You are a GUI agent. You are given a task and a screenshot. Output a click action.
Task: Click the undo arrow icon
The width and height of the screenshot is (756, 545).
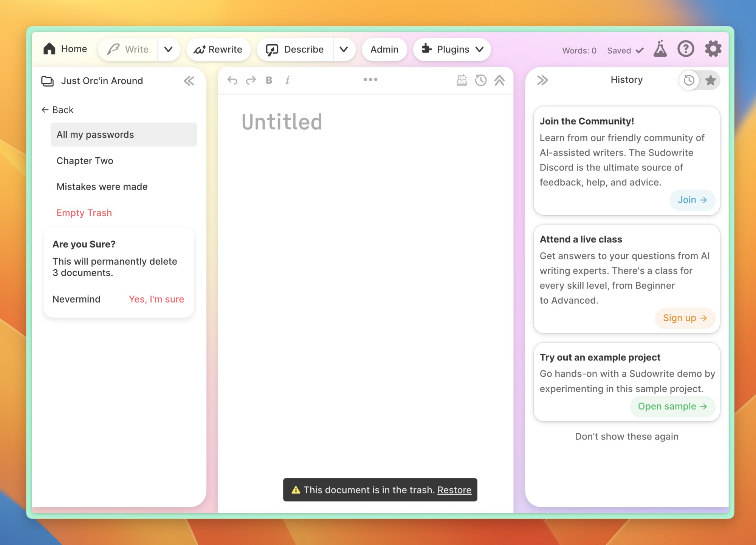(232, 80)
